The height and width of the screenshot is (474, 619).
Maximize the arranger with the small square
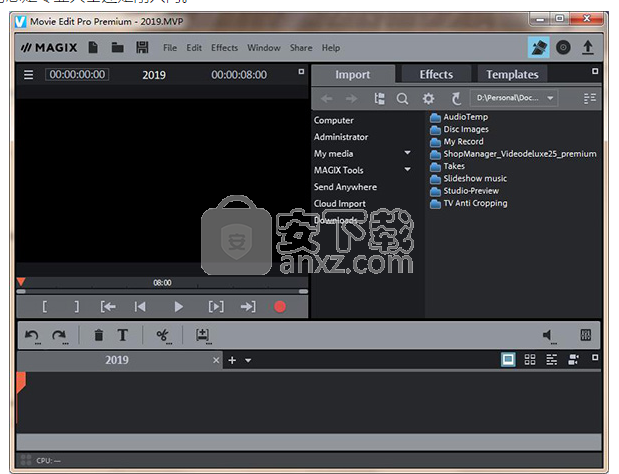pyautogui.click(x=595, y=358)
